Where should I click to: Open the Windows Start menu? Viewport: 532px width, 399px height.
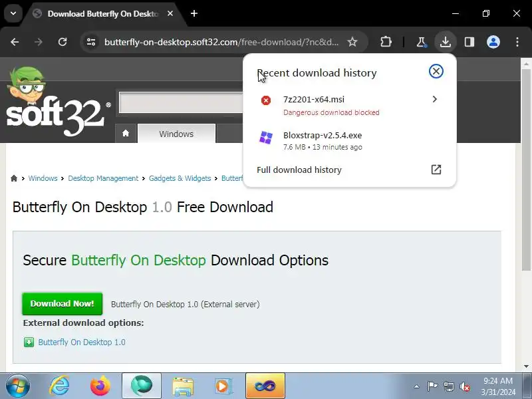(x=17, y=386)
